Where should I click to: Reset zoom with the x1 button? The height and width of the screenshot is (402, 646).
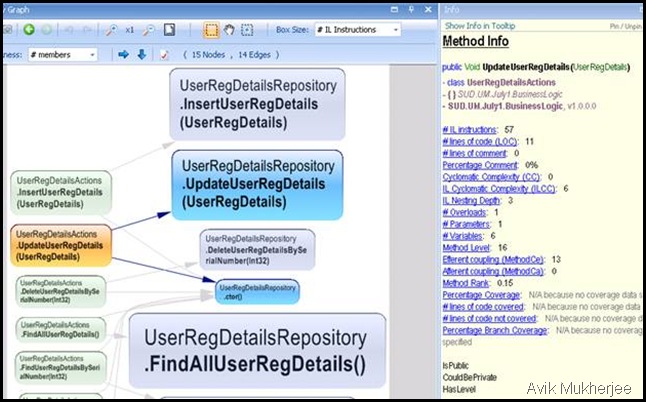(x=130, y=30)
